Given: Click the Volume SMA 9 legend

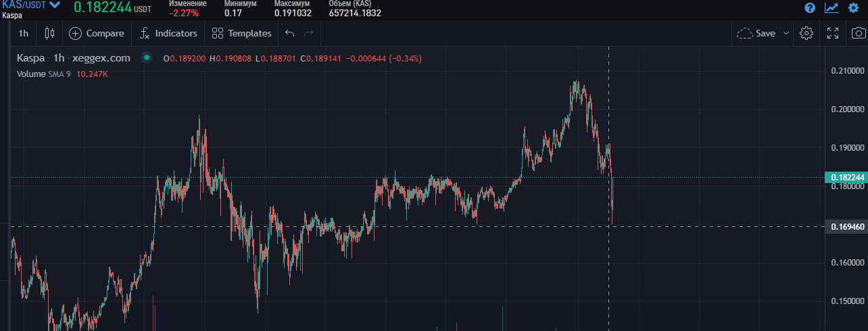Looking at the screenshot, I should 62,74.
